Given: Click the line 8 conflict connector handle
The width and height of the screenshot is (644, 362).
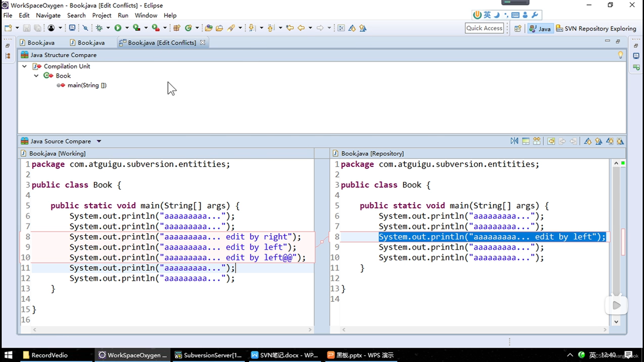Looking at the screenshot, I should pos(322,242).
